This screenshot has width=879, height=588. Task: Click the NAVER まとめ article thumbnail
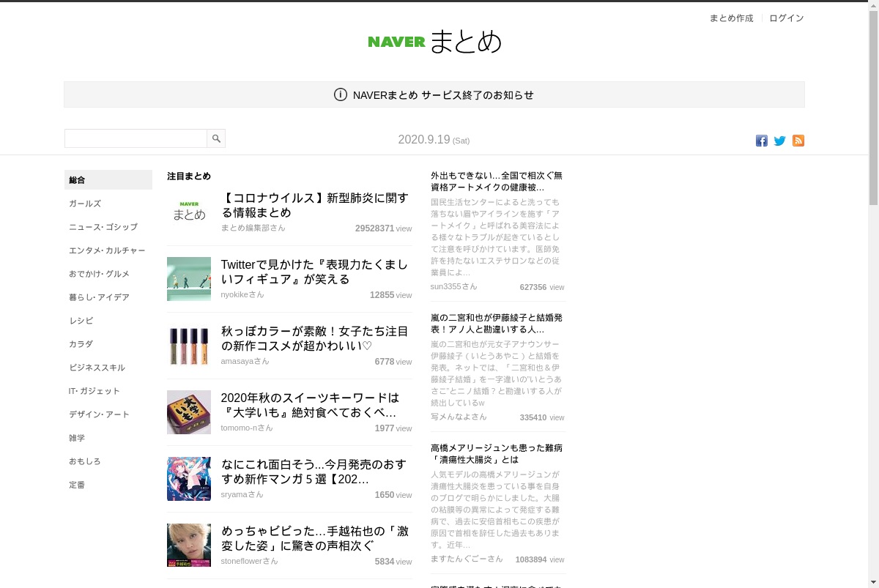click(x=189, y=212)
